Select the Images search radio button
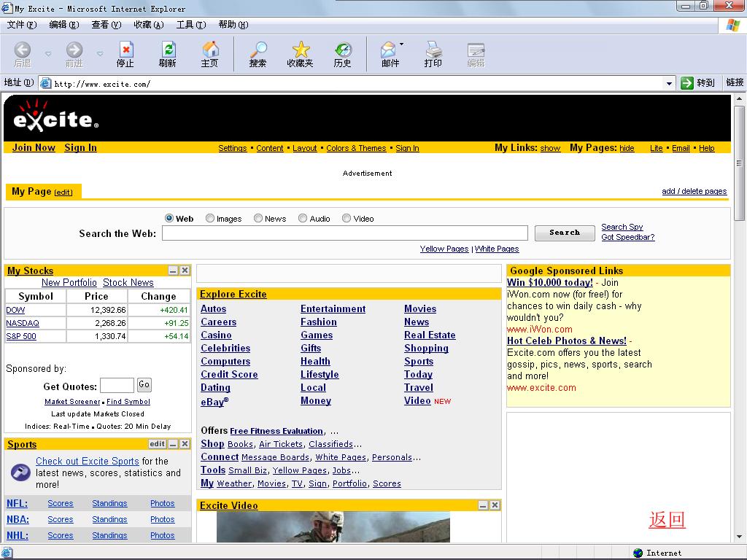 [210, 218]
